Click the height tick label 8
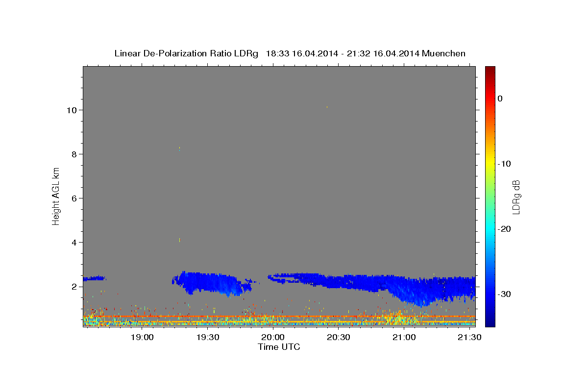 [x=73, y=154]
